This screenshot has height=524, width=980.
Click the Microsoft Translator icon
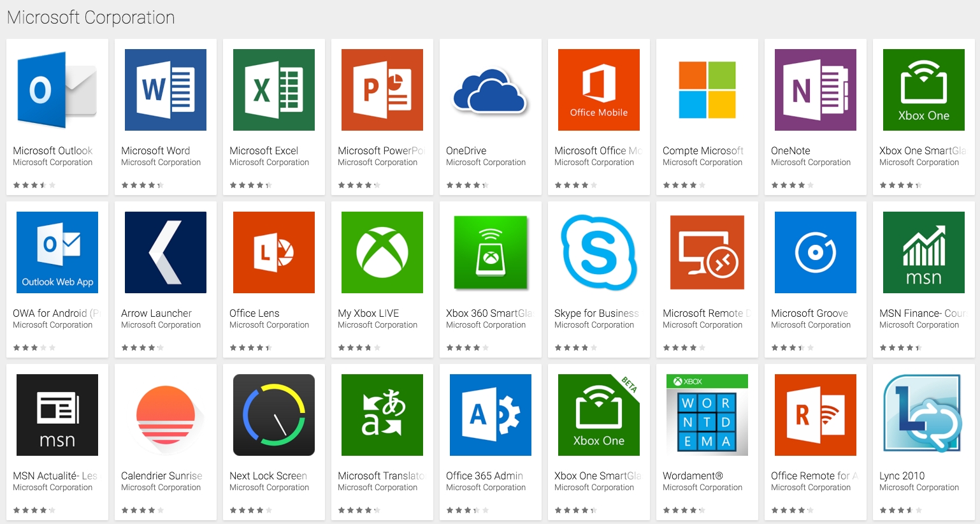click(382, 415)
